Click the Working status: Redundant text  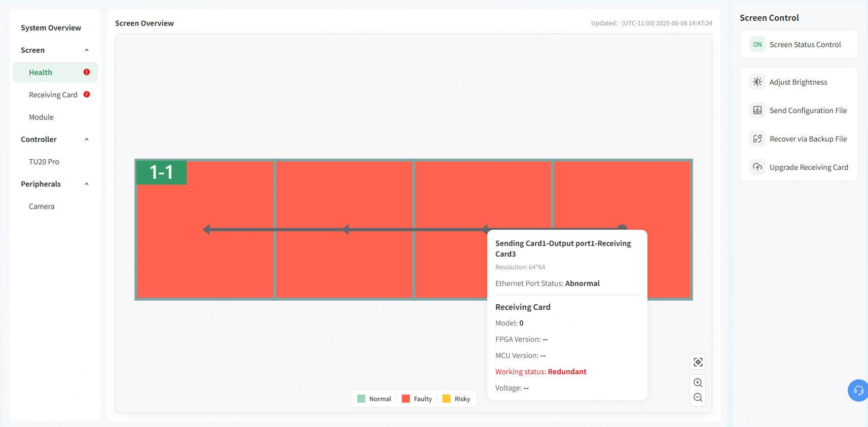(540, 372)
